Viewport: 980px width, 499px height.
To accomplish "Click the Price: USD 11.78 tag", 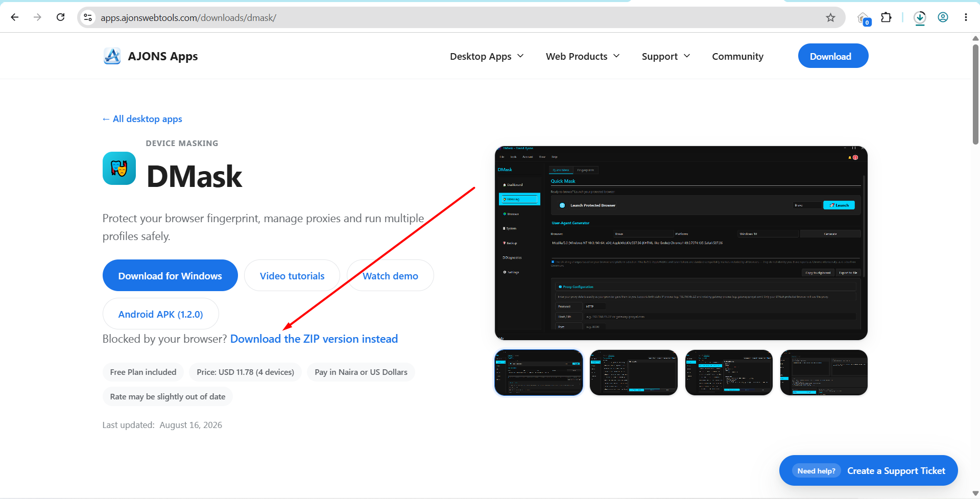I will [x=245, y=372].
